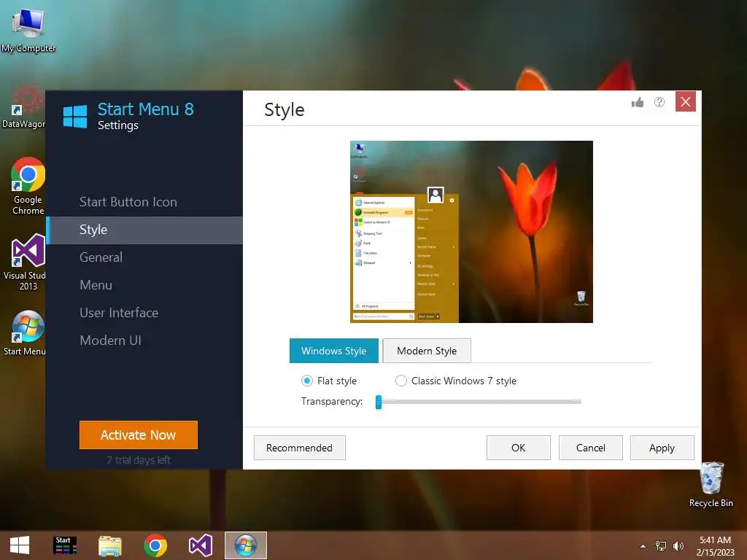Click the style preview image
Screen dimensions: 747x560
(x=472, y=232)
